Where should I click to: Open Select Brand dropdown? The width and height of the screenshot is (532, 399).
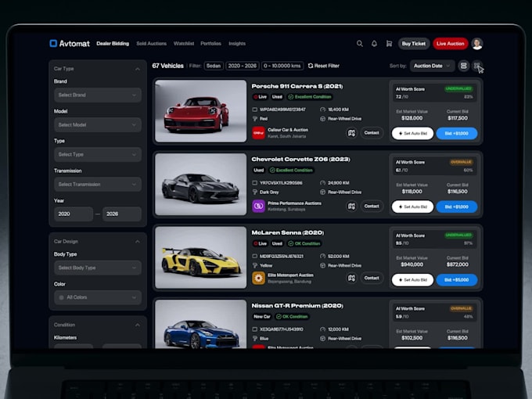(98, 95)
